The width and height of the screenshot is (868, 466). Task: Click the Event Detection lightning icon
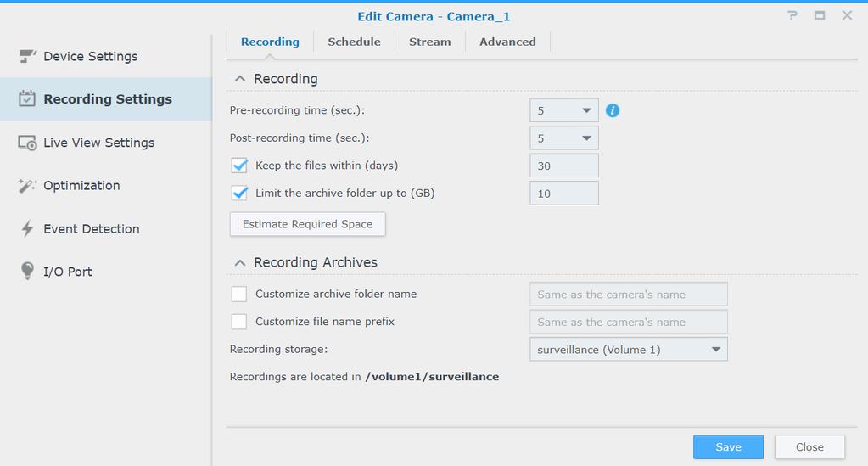(27, 228)
